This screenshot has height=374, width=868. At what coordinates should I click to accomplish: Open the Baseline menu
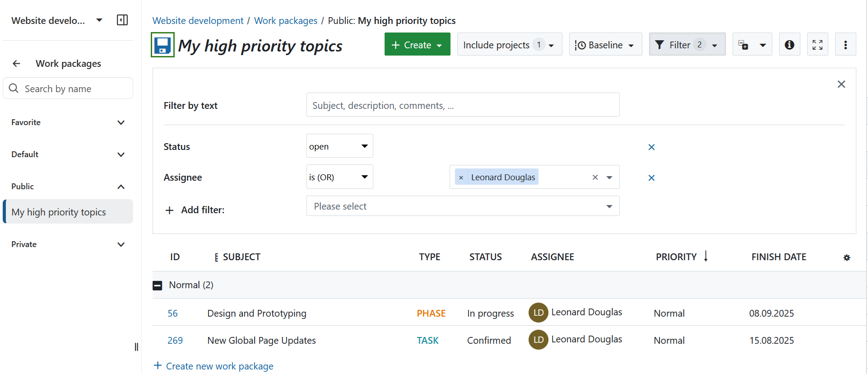click(605, 45)
